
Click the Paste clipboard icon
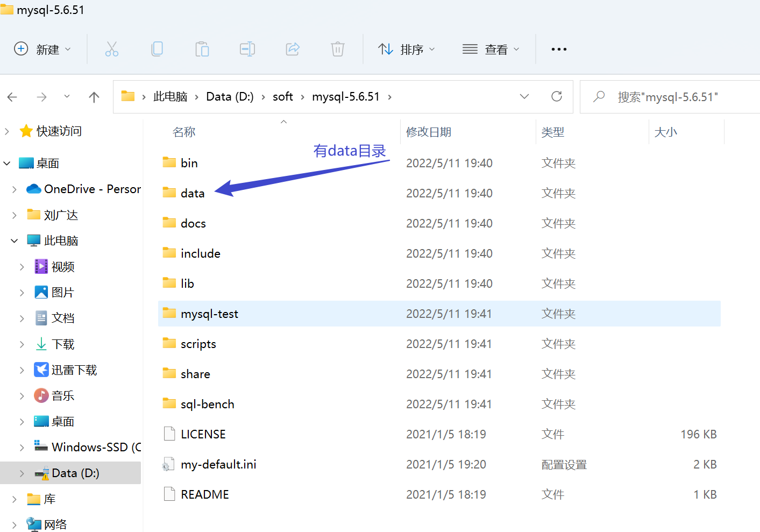click(x=202, y=49)
